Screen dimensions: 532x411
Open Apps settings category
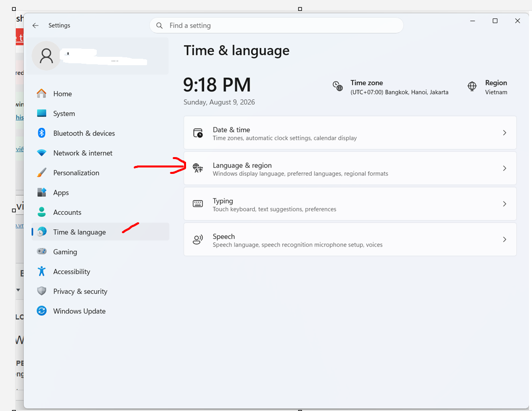(x=101, y=192)
